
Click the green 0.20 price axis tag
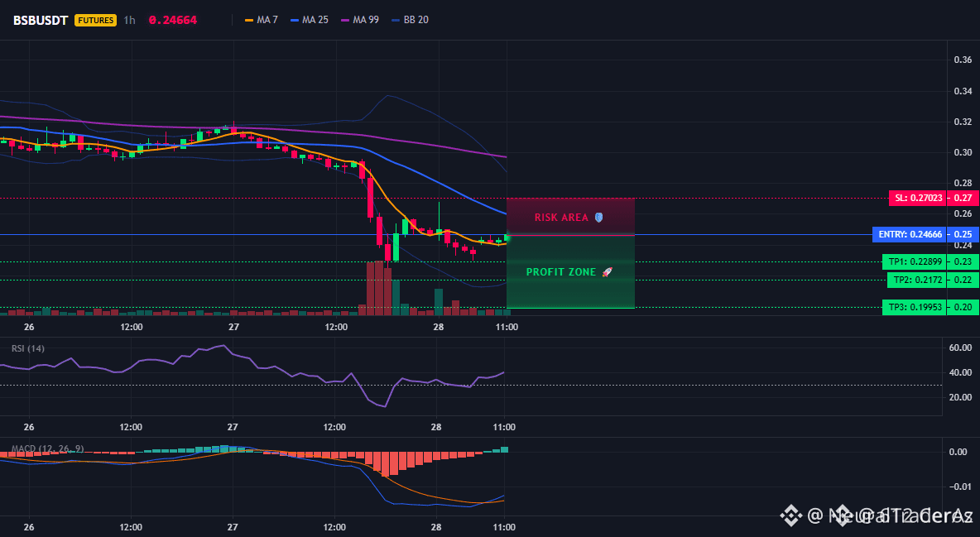(x=963, y=307)
